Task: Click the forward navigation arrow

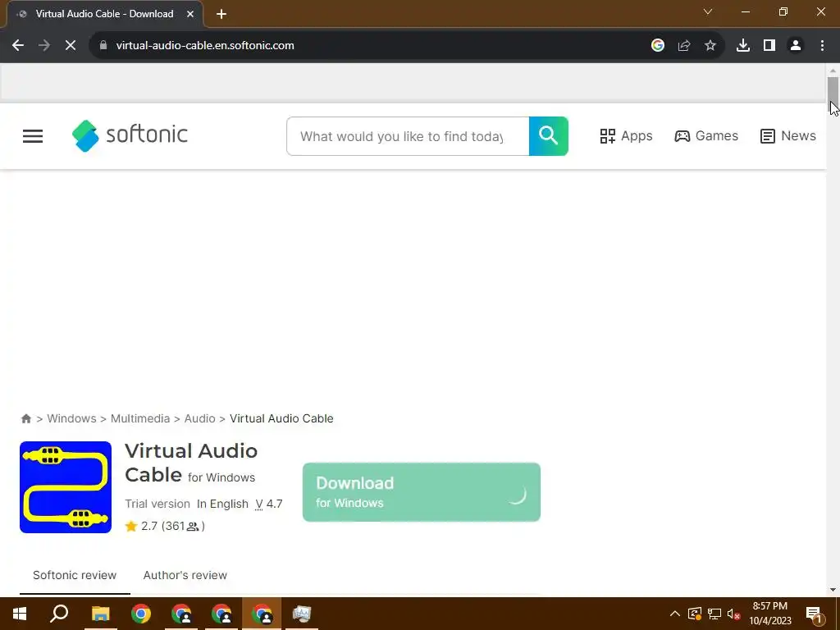Action: tap(44, 46)
